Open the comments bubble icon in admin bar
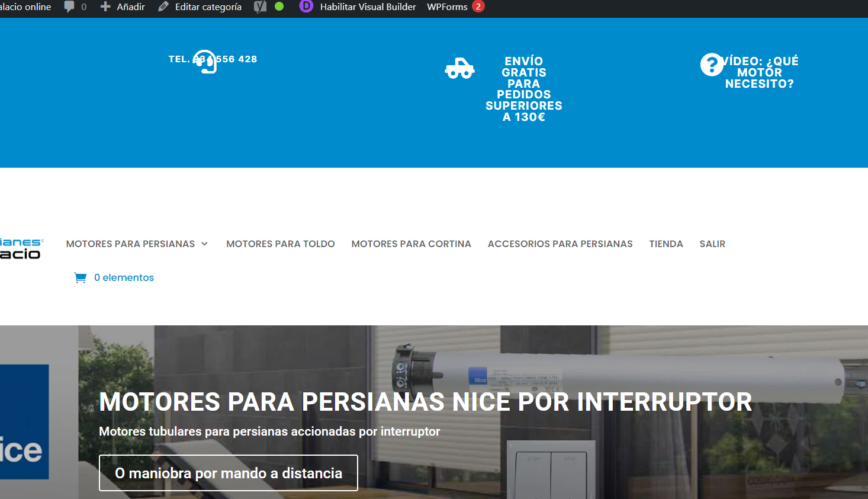The width and height of the screenshot is (868, 499). (69, 7)
